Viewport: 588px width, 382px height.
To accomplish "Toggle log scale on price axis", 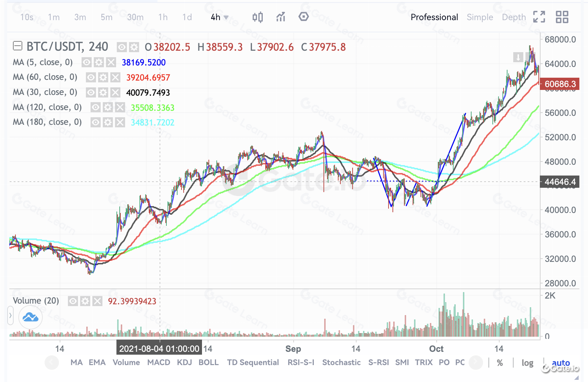I will click(x=527, y=363).
